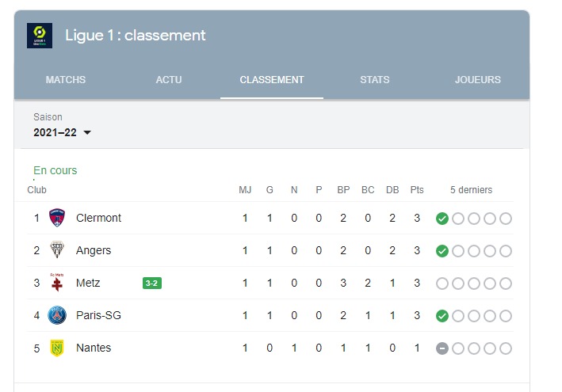Viewport: 562px width, 392px height.
Task: Click the Nantes yellow club crest
Action: pos(57,348)
